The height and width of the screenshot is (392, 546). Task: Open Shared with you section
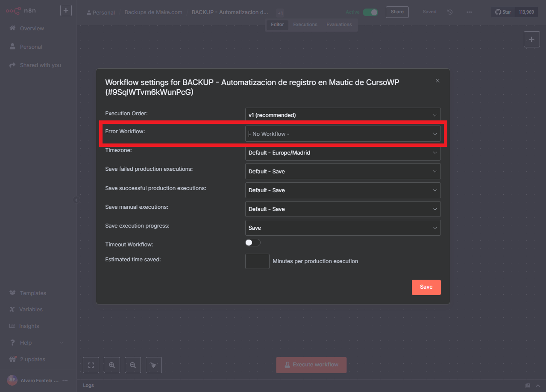click(x=40, y=65)
